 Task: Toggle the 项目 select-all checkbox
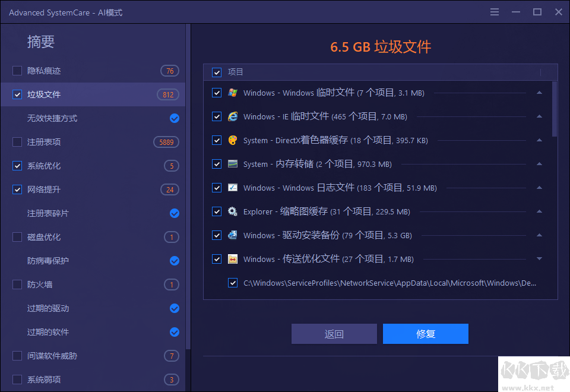217,72
